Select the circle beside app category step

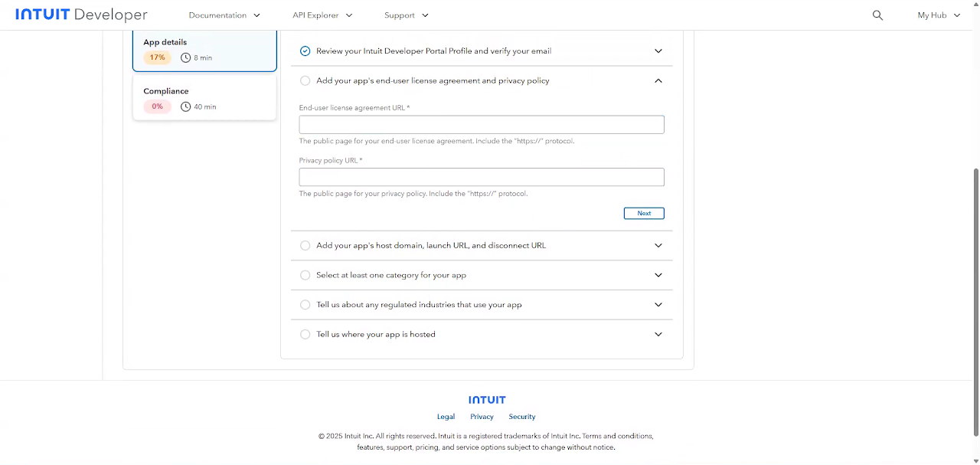point(305,275)
